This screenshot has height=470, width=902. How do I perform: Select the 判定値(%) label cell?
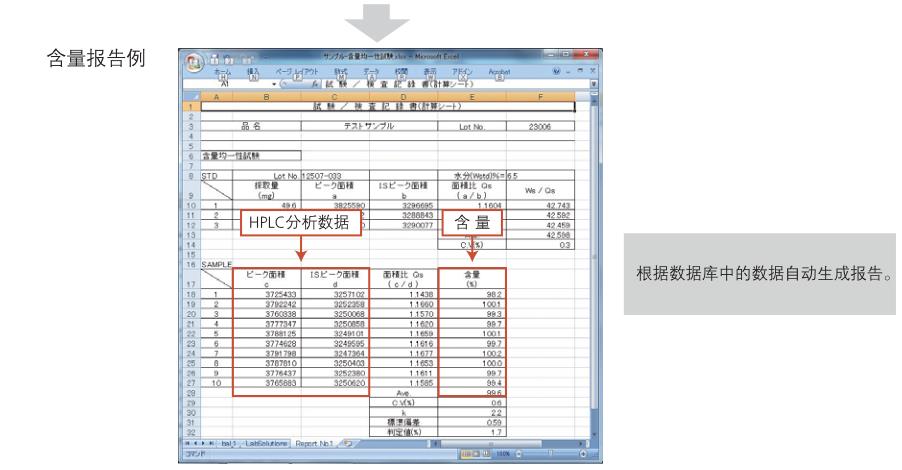coord(403,432)
